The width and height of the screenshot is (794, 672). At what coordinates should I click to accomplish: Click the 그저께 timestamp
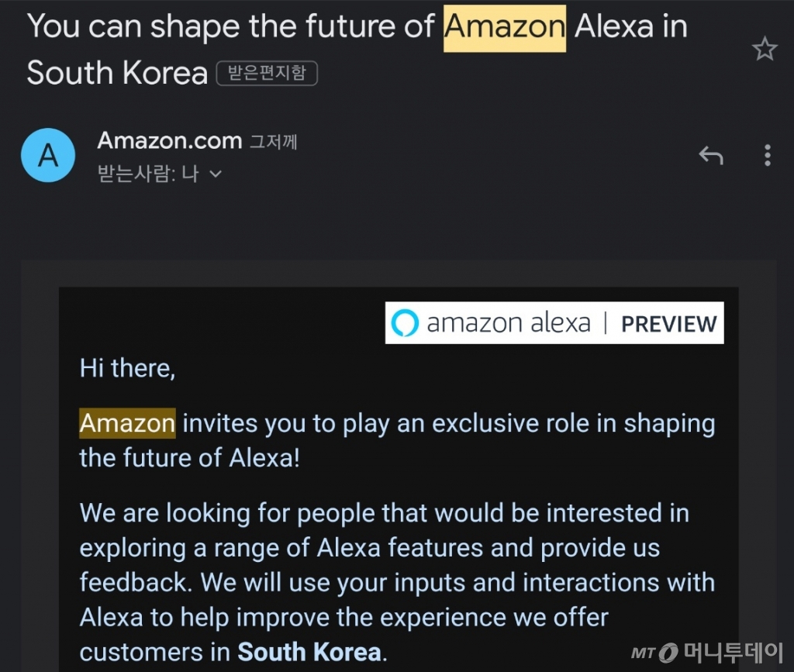(x=273, y=143)
